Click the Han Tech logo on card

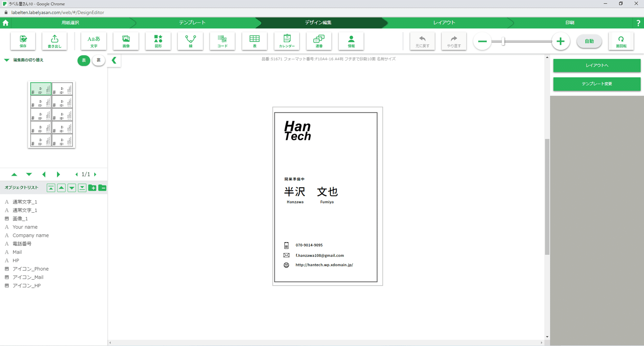click(298, 131)
